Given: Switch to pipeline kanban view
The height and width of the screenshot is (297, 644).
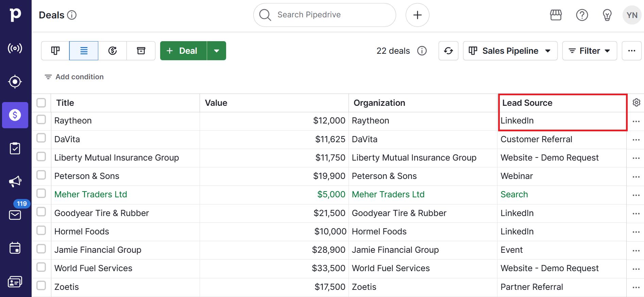Looking at the screenshot, I should coord(55,51).
